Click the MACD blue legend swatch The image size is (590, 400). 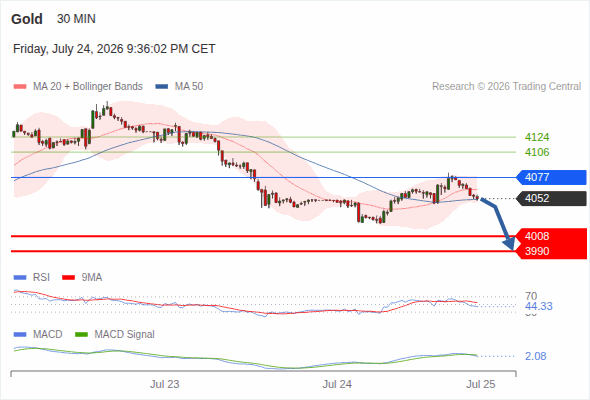pyautogui.click(x=20, y=335)
